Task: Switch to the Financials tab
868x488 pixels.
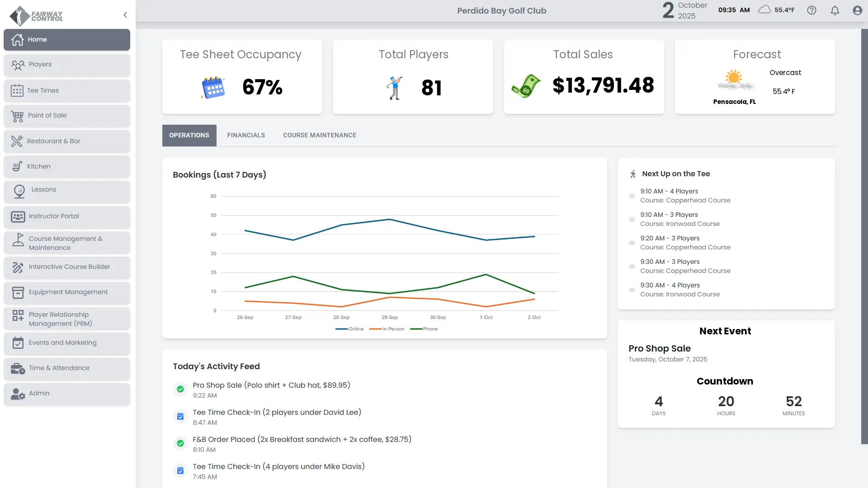Action: click(x=246, y=135)
